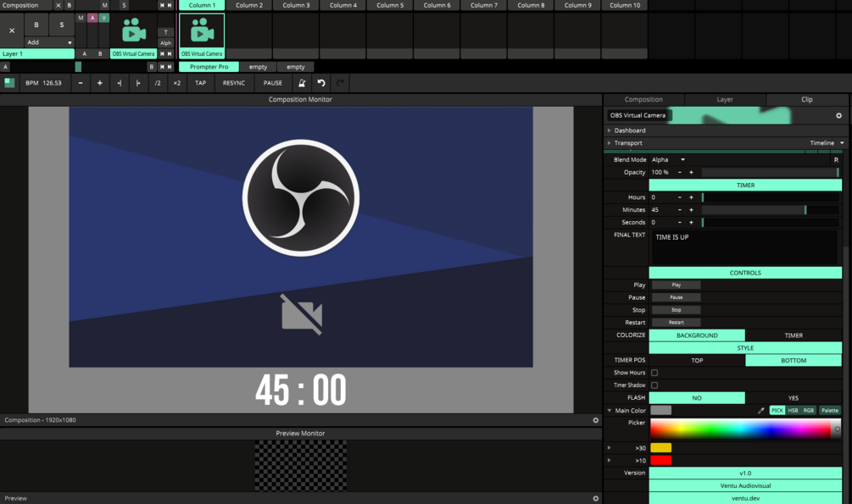Click the composition M master button
852x504 pixels.
[x=105, y=5]
